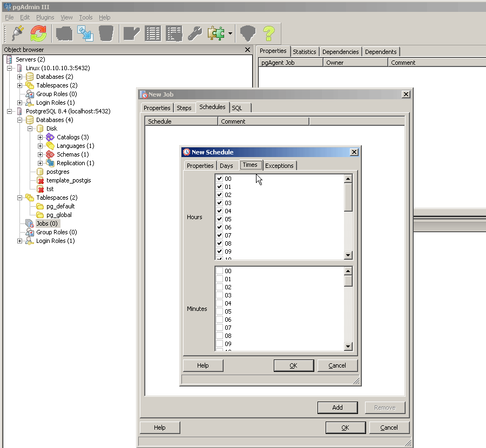486x448 pixels.
Task: Click the Schedule column header in New Job
Action: [x=181, y=121]
